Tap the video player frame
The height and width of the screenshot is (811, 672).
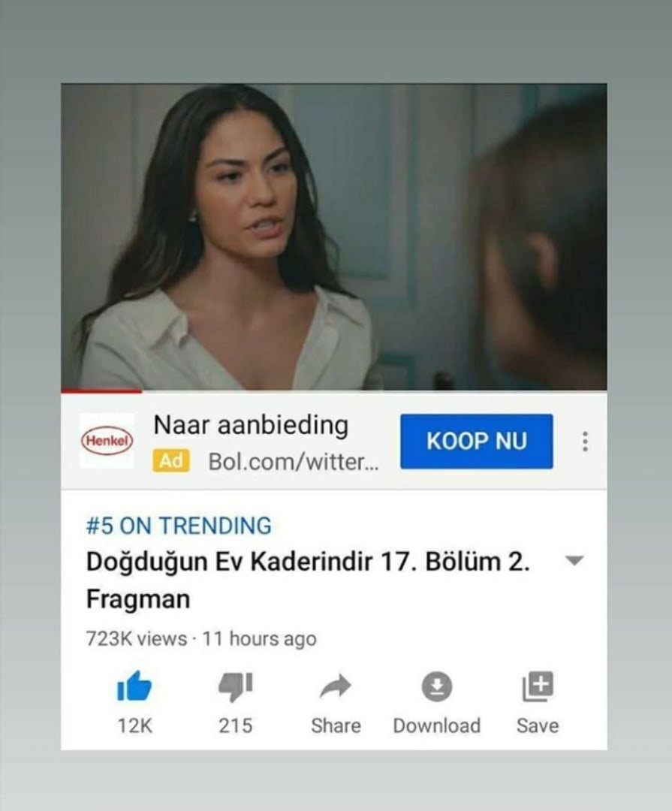[334, 237]
